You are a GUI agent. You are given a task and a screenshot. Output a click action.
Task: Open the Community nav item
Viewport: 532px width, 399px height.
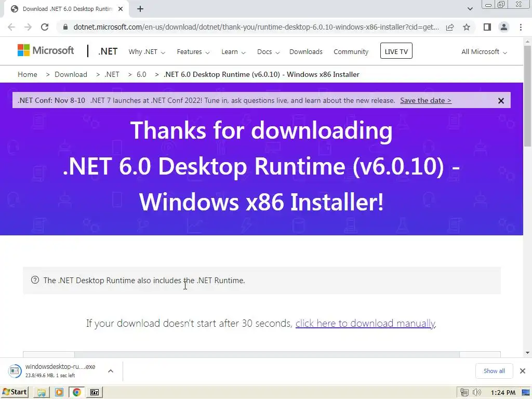point(351,52)
